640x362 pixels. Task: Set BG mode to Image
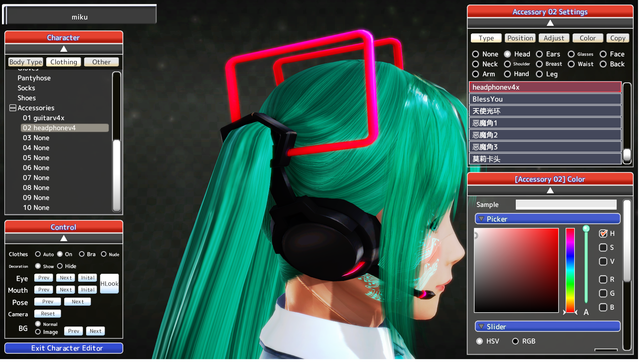click(x=38, y=332)
